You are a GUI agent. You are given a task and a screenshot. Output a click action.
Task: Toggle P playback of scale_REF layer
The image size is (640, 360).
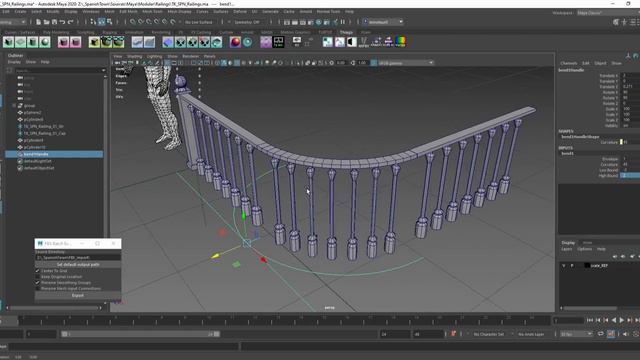[x=572, y=266]
